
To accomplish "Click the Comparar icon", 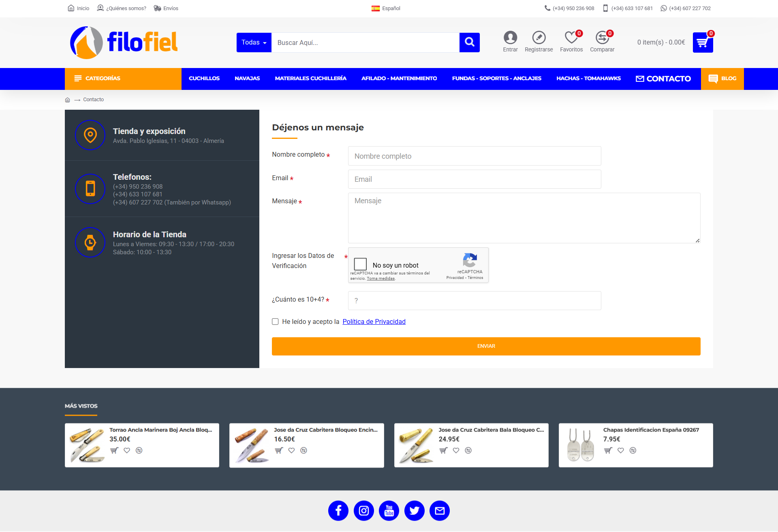I will tap(602, 38).
